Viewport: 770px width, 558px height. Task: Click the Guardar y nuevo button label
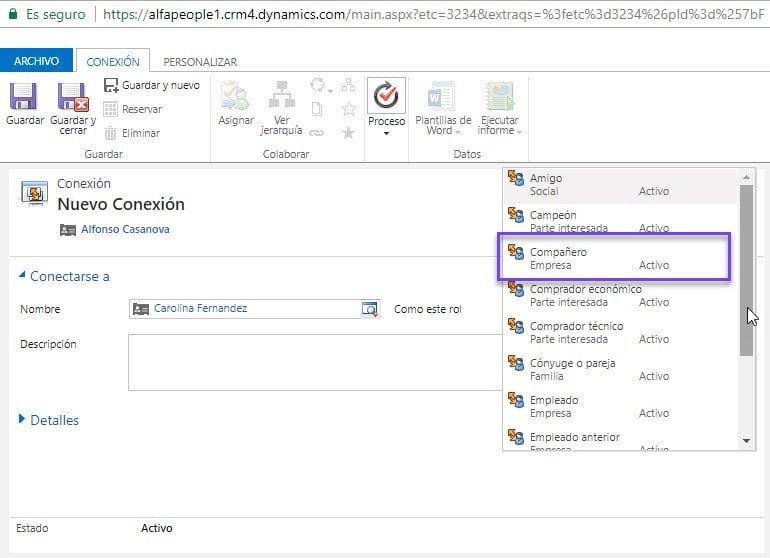pos(161,85)
